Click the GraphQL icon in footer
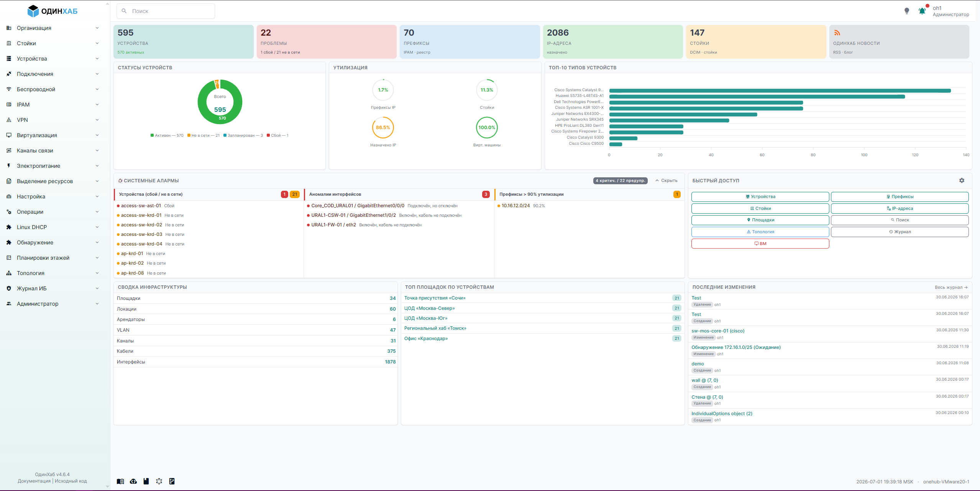Viewport: 980px width, 491px height. (159, 481)
